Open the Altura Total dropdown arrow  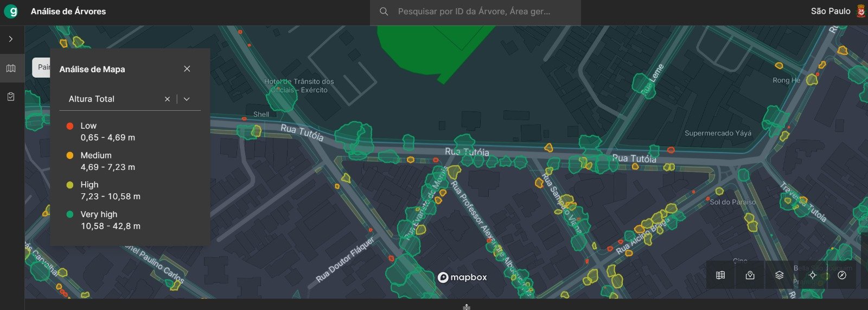coord(187,99)
